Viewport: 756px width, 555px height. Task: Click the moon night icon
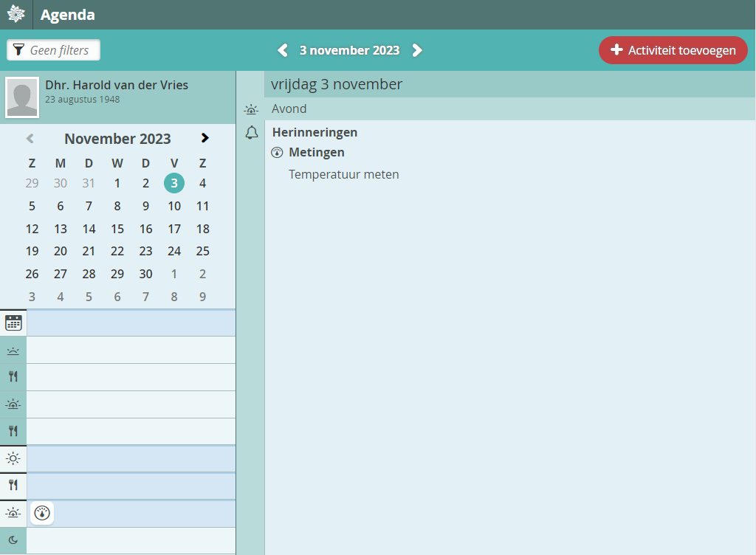point(13,540)
